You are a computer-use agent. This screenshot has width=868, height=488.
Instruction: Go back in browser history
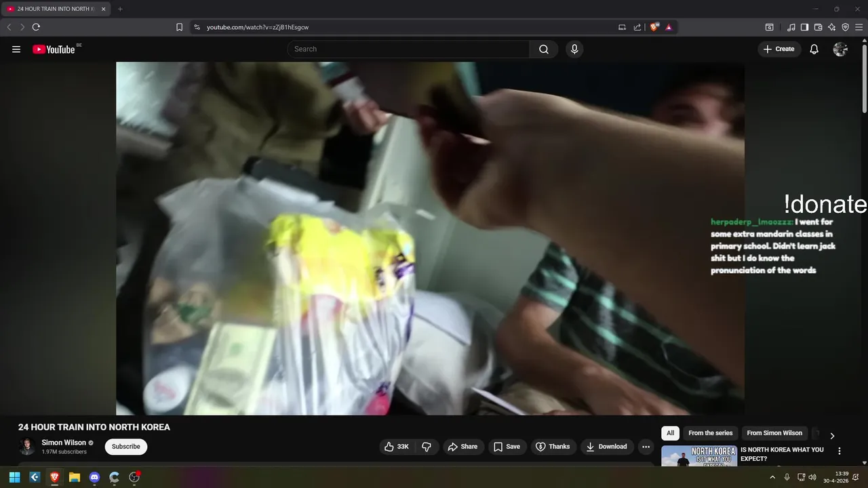(9, 27)
